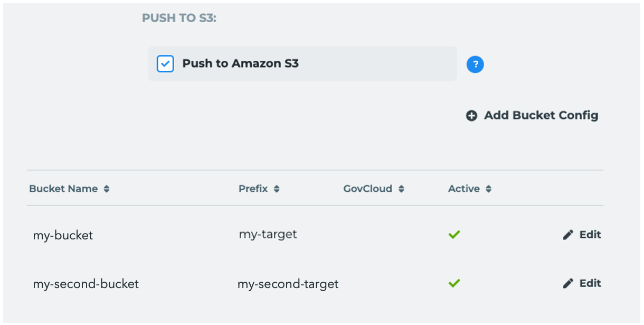The height and width of the screenshot is (325, 644).
Task: Sort by Prefix column arrows
Action: [277, 189]
